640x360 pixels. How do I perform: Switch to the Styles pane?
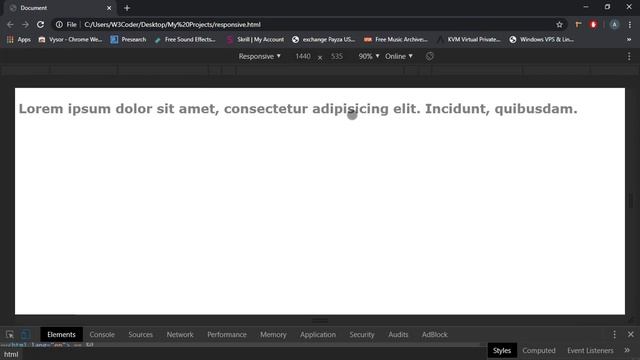[502, 351]
